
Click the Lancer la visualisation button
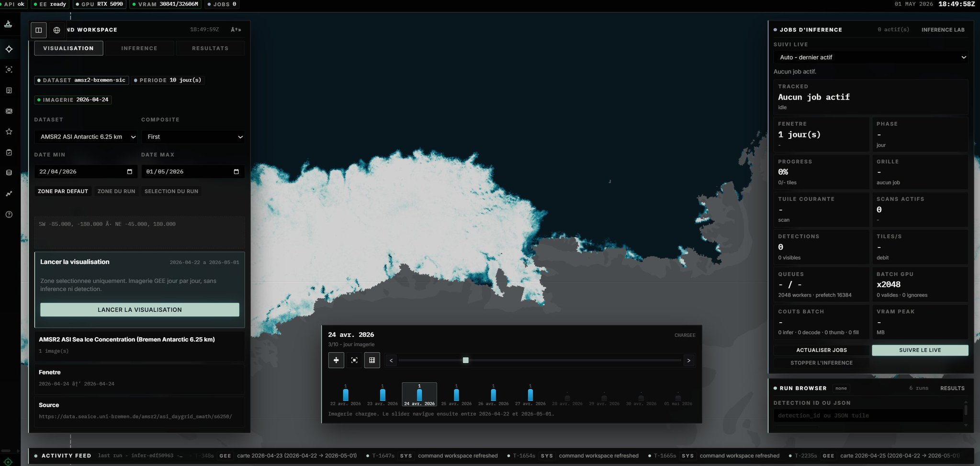click(140, 310)
